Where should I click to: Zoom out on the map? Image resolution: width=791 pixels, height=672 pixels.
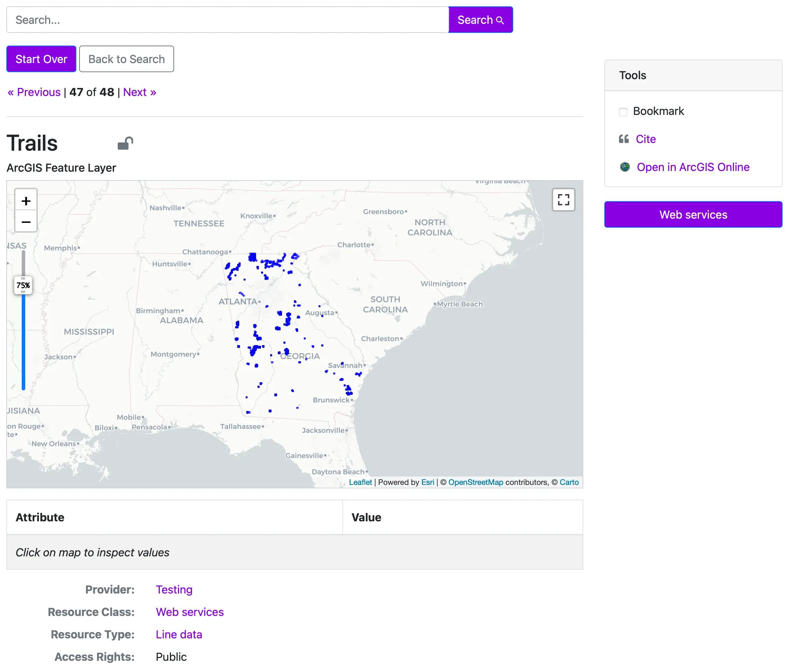[26, 222]
